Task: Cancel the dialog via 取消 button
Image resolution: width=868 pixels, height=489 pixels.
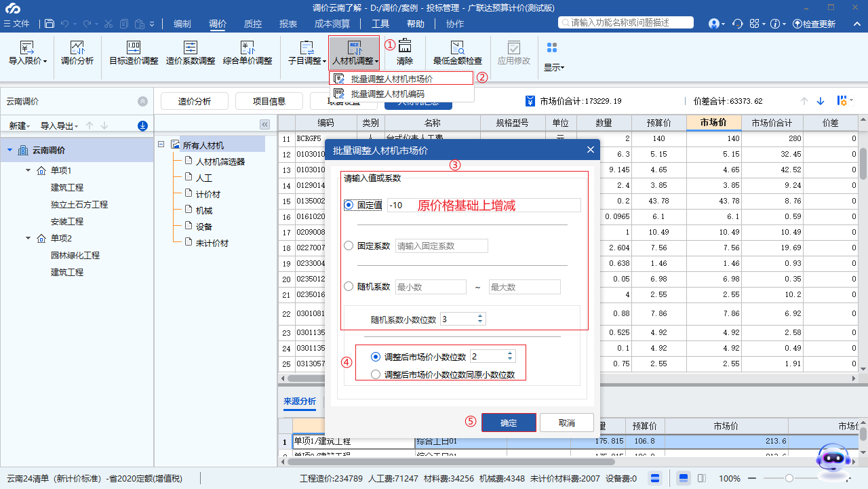Action: point(566,422)
